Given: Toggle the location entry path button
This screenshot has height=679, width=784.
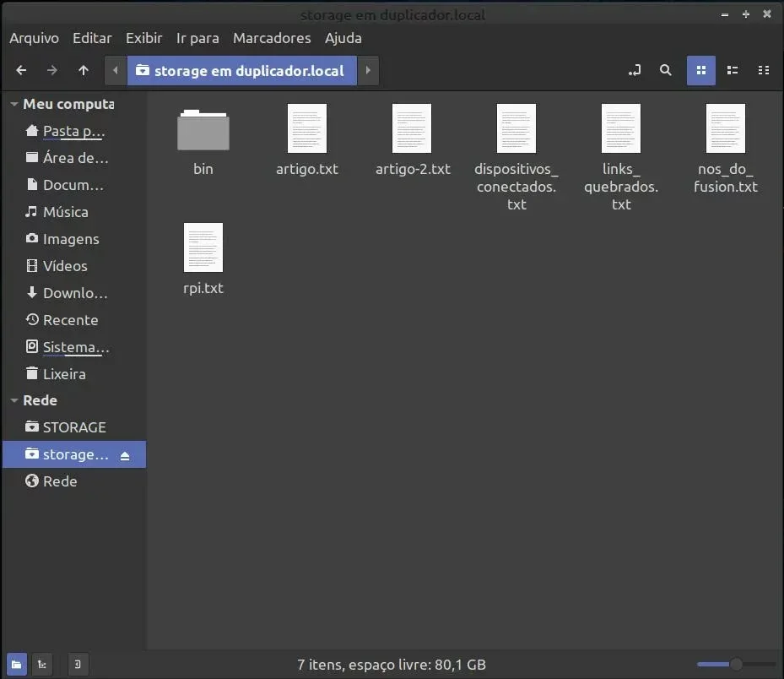Looking at the screenshot, I should point(635,71).
